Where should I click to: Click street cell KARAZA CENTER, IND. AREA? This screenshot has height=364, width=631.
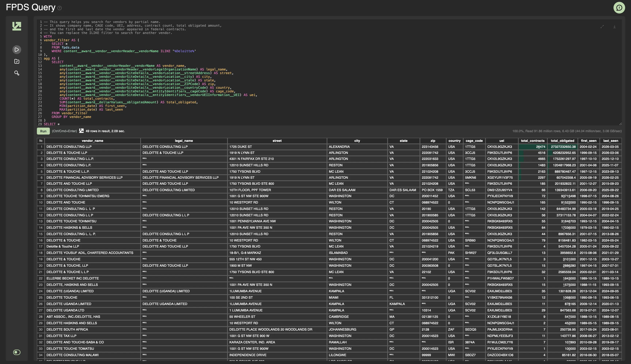[277, 342]
